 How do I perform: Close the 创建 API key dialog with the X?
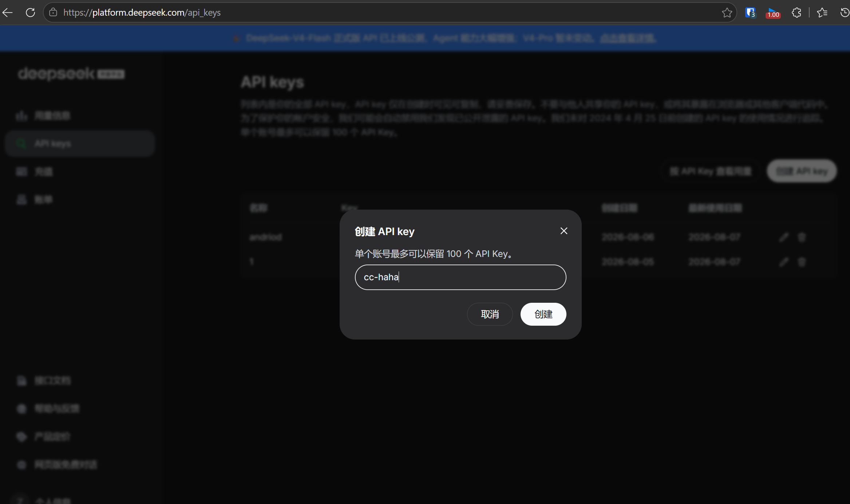tap(564, 231)
